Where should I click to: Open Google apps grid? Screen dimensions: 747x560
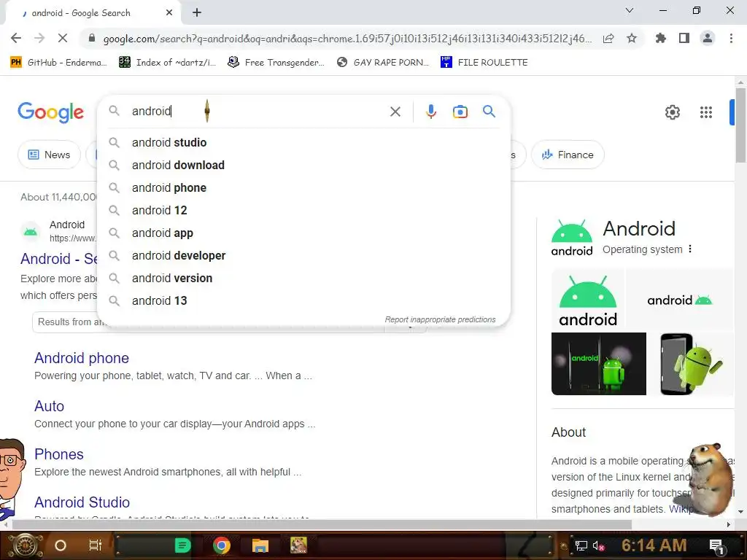[705, 112]
